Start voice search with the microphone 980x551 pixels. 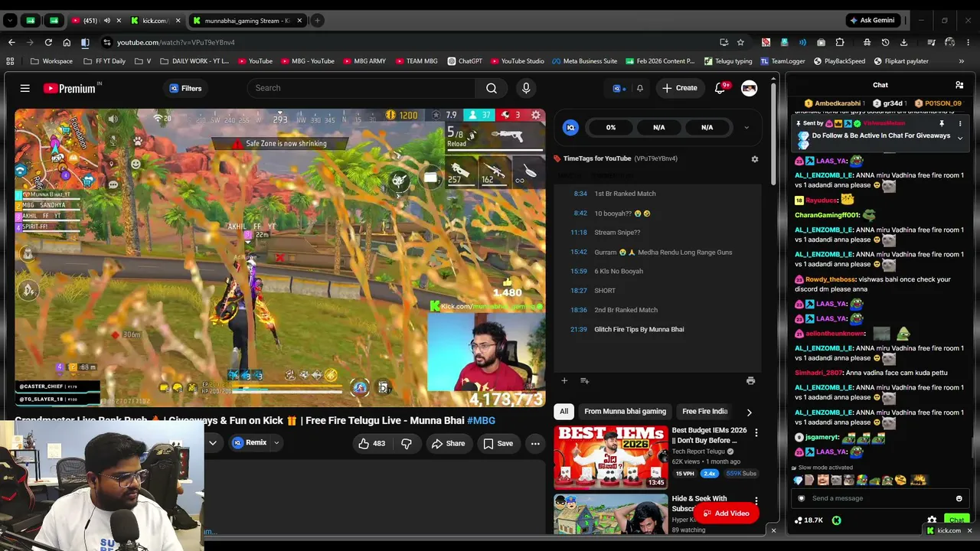pyautogui.click(x=526, y=88)
